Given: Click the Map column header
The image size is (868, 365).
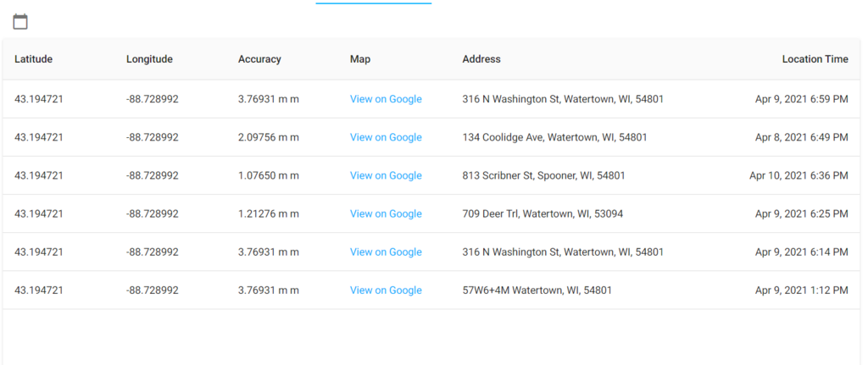Looking at the screenshot, I should pyautogui.click(x=360, y=59).
